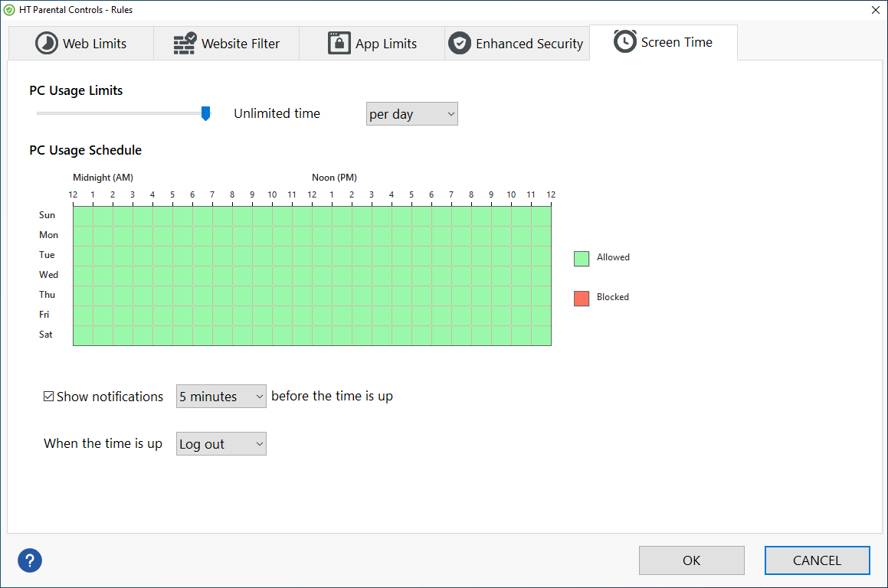
Task: Click the Sun midnight 12 AM schedule cell
Action: [x=84, y=216]
